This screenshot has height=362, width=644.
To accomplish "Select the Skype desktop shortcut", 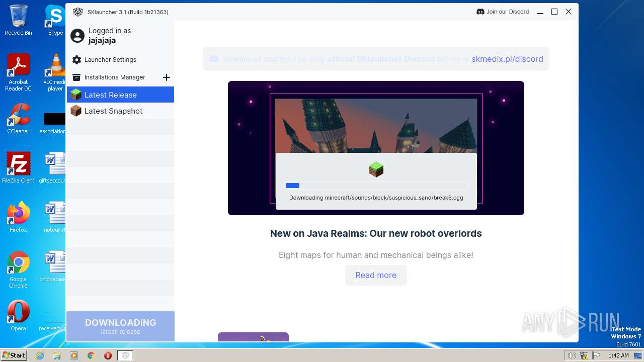I will [55, 20].
